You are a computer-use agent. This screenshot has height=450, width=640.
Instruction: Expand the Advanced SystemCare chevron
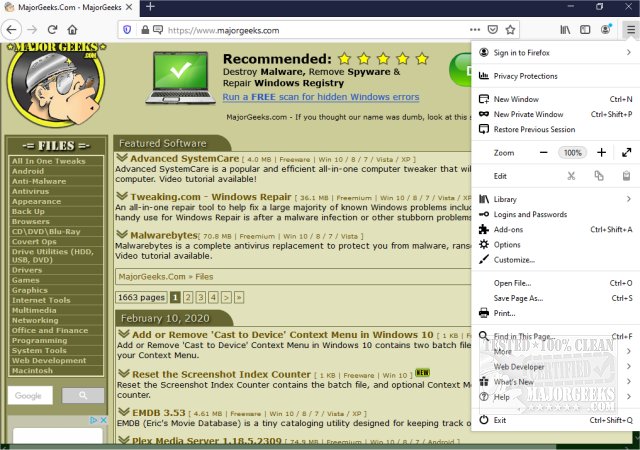(122, 158)
